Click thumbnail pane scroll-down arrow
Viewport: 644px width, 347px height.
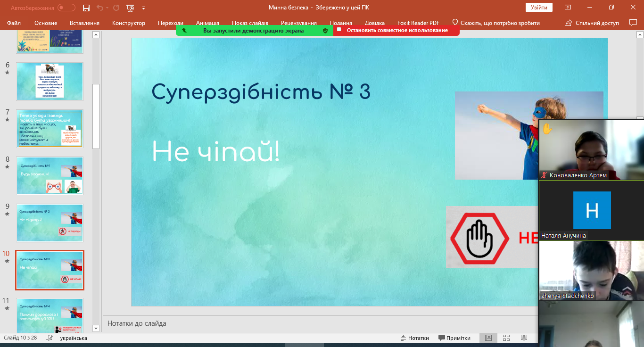[x=96, y=329]
